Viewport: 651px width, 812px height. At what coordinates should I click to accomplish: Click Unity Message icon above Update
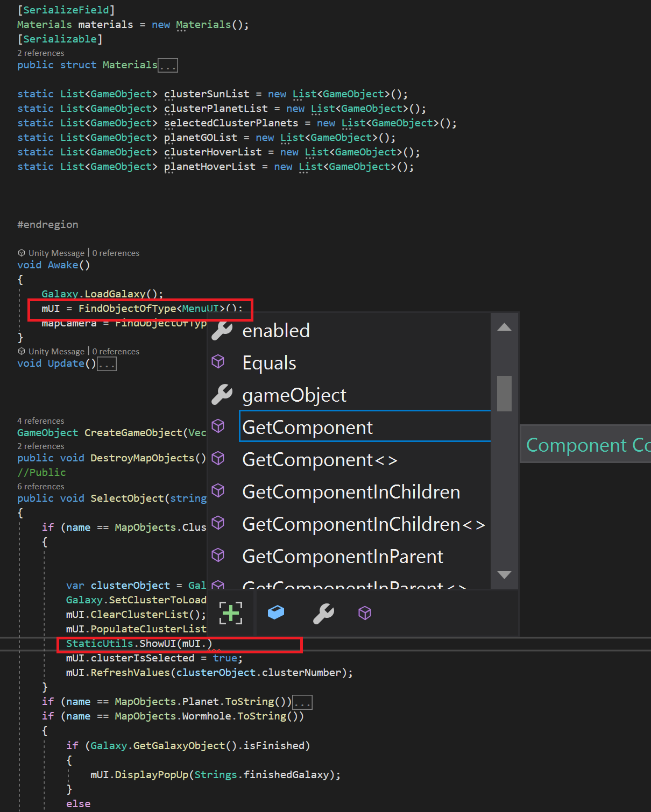22,351
